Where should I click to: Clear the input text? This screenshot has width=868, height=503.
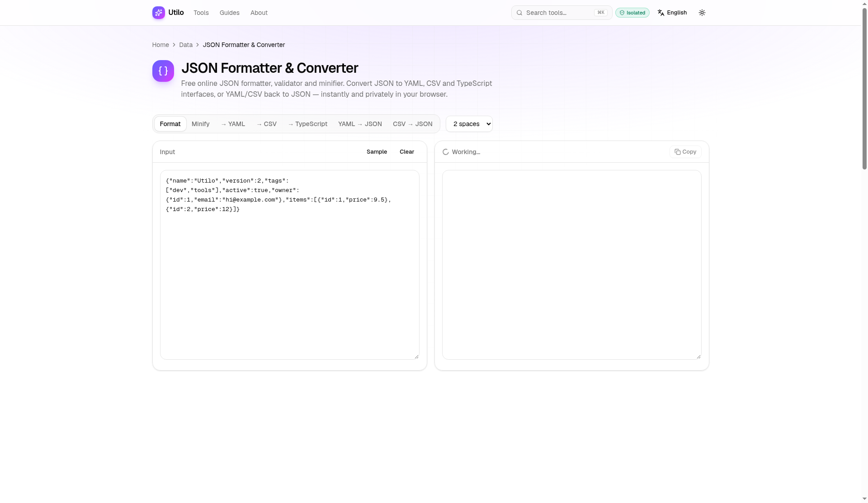point(406,152)
